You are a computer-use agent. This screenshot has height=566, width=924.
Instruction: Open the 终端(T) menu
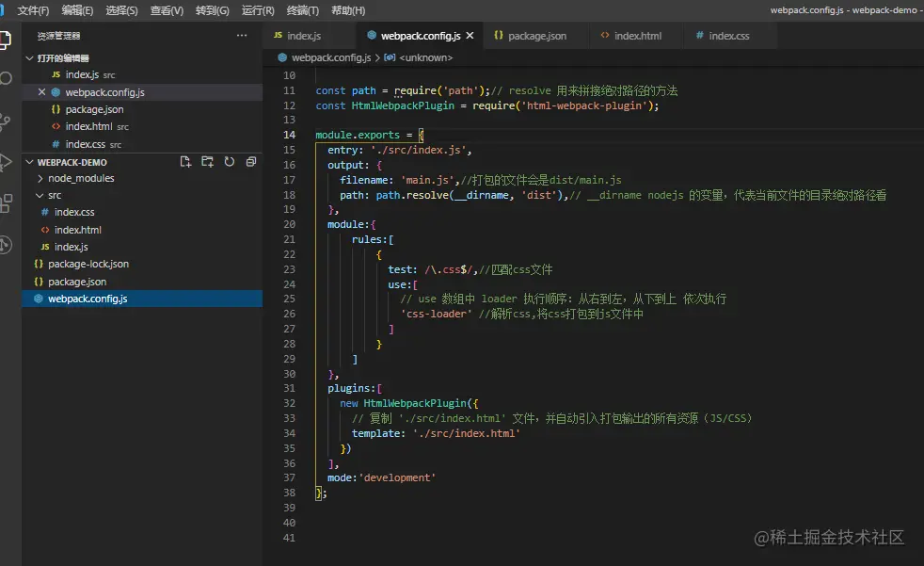coord(302,10)
